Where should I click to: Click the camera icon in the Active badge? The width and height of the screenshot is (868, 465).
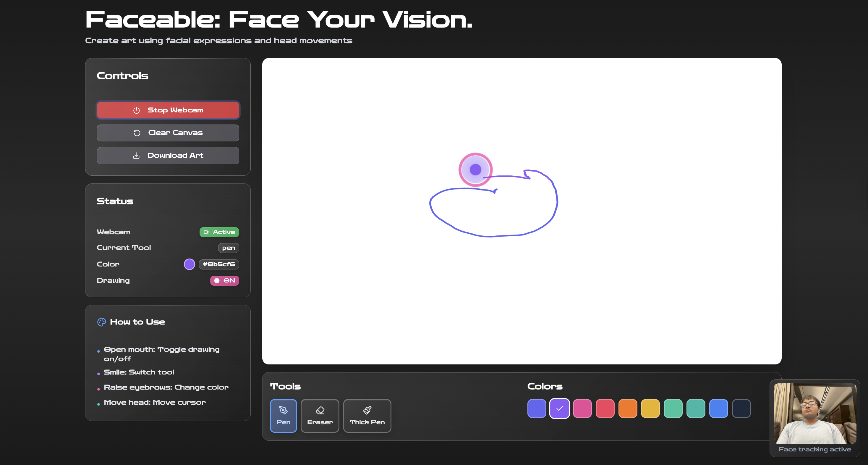207,232
